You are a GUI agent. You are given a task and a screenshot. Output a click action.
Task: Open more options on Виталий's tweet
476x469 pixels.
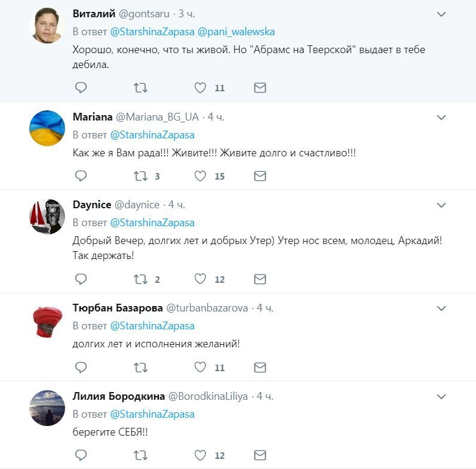(x=441, y=14)
